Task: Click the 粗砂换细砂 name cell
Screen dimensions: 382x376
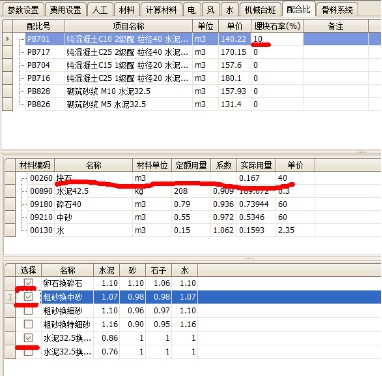Action: pos(67,310)
